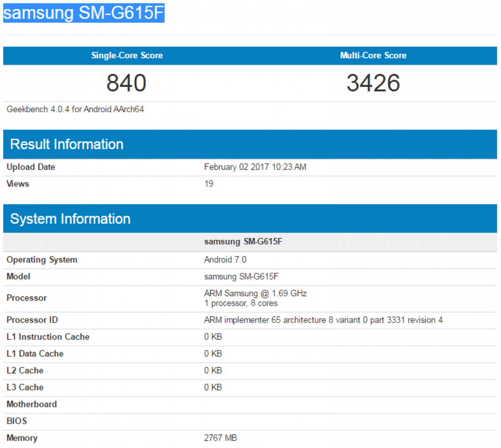Screen dimensions: 501x448
Task: Click the single-core score value 840
Action: [x=127, y=83]
